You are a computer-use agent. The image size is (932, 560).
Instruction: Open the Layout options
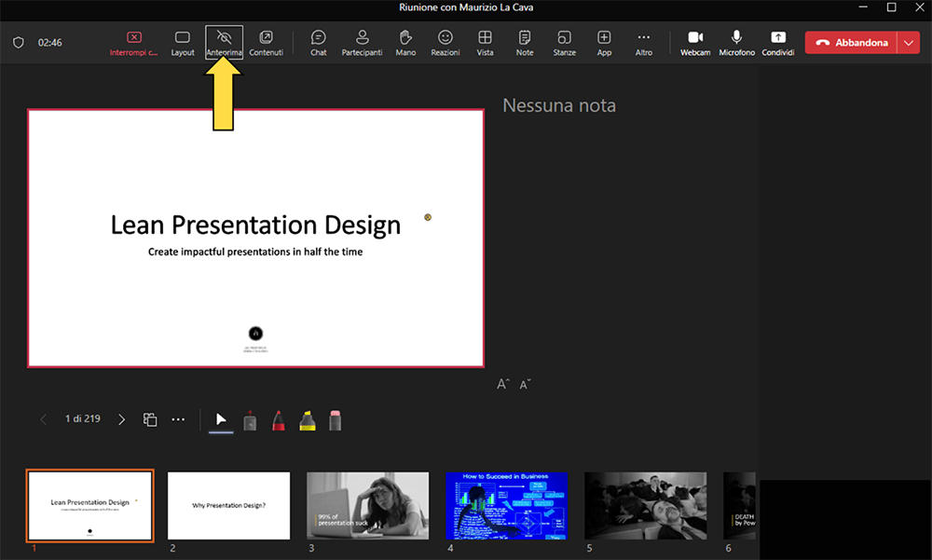[183, 44]
